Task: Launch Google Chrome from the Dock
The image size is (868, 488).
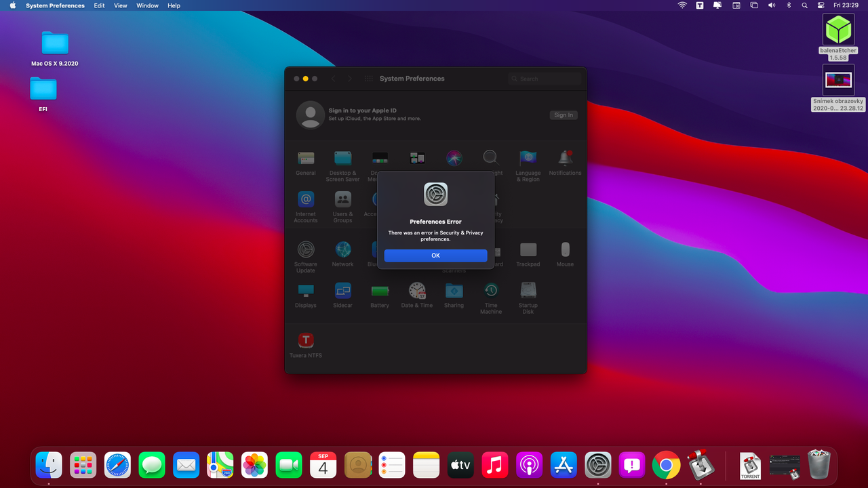Action: coord(667,465)
